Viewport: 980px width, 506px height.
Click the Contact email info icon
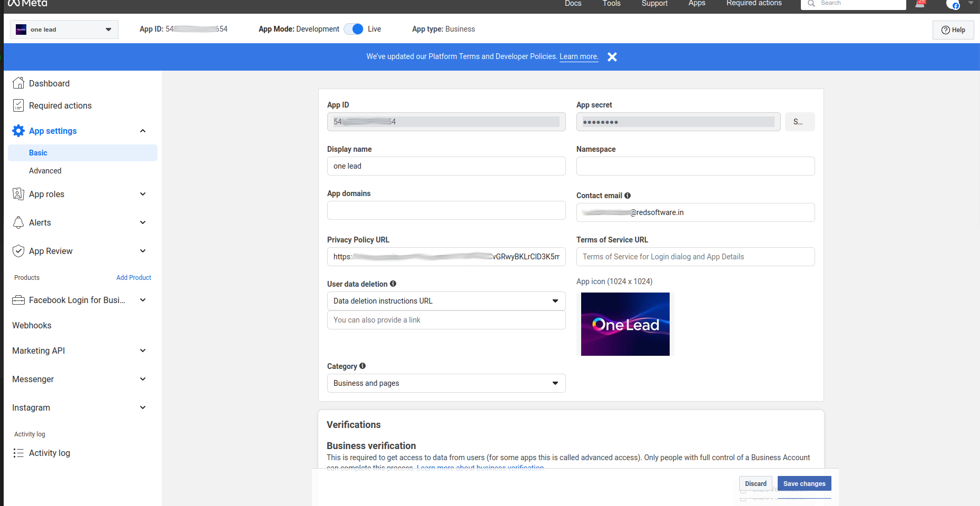(628, 196)
